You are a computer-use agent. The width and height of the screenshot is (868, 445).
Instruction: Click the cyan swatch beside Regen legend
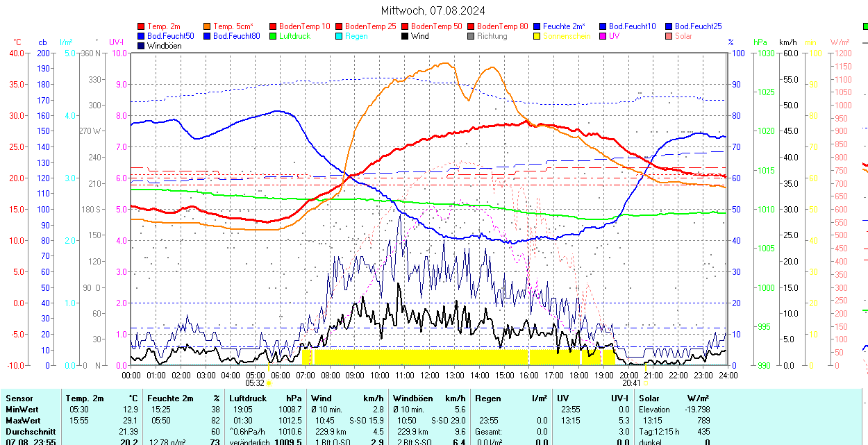[340, 36]
